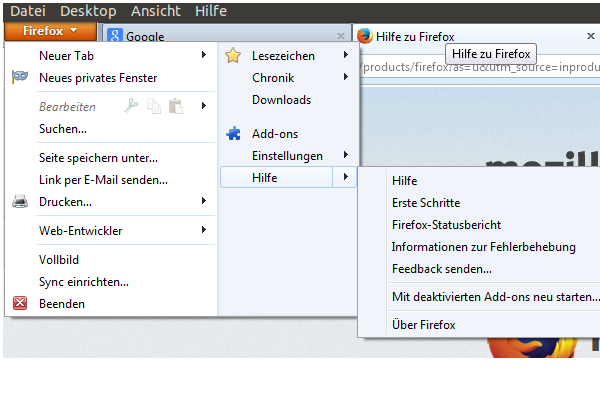Select Seite speichern unter...
600x400 pixels.
tap(98, 158)
